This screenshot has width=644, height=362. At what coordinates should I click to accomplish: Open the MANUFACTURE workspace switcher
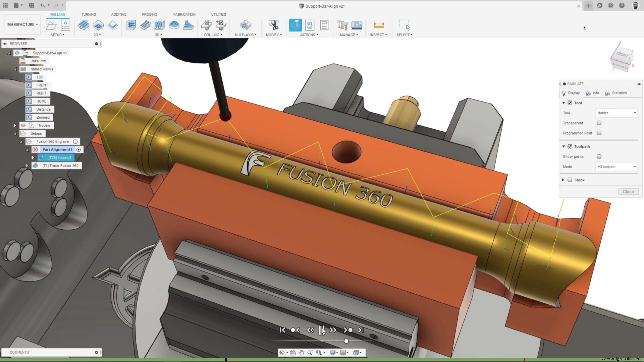coord(21,24)
